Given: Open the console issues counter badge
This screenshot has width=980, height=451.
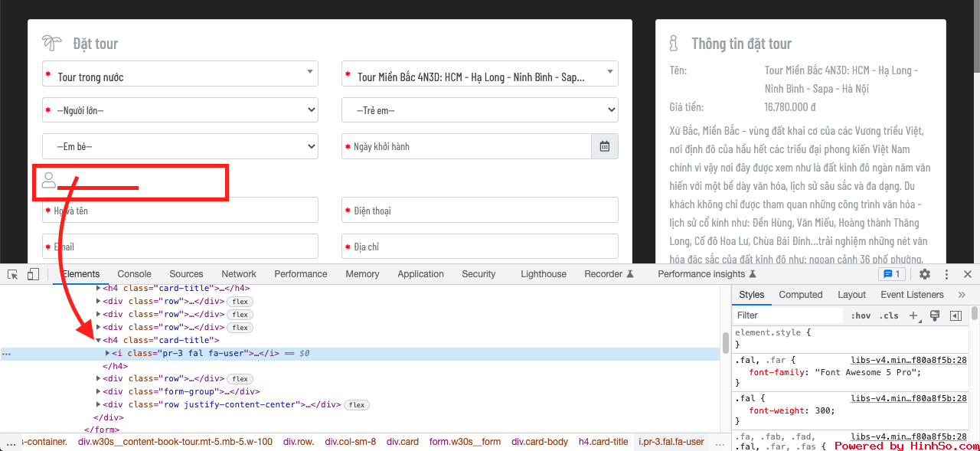Looking at the screenshot, I should [893, 274].
